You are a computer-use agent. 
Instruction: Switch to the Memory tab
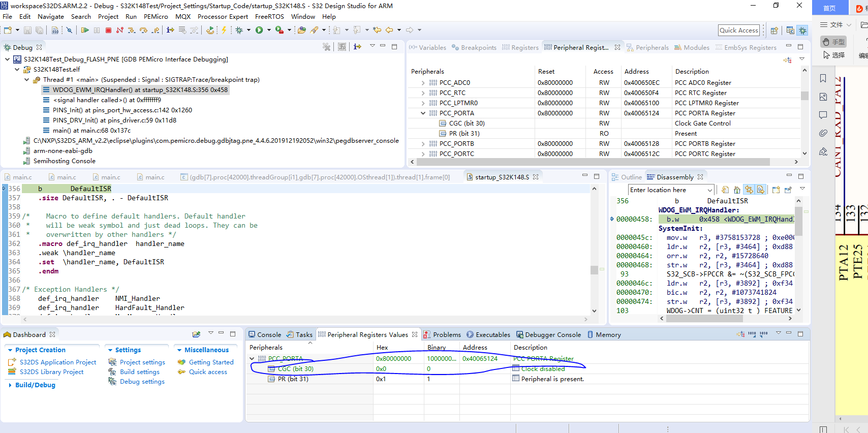pyautogui.click(x=604, y=334)
